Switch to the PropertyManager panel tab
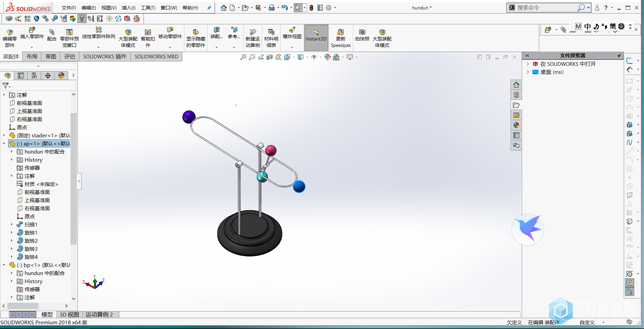Viewport: 644px width, 329px height. [21, 76]
